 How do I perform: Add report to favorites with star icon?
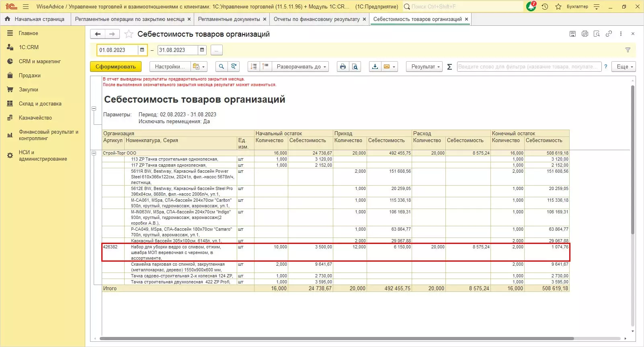[x=129, y=34]
